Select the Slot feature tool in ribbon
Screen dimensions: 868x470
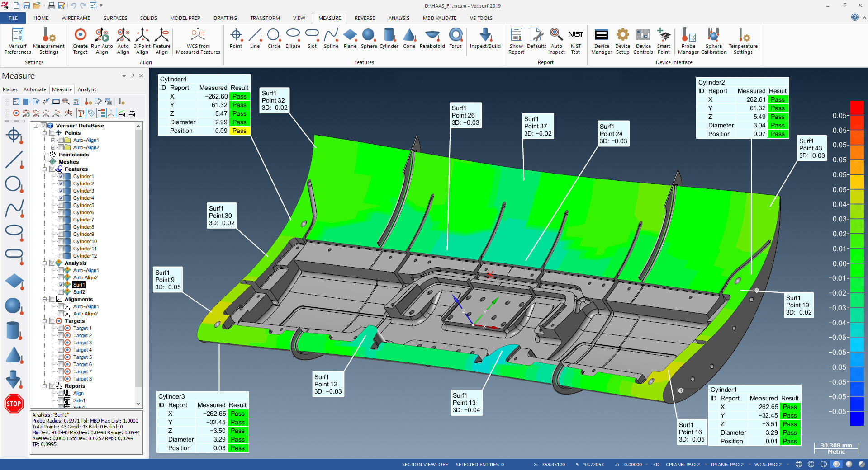tap(312, 38)
